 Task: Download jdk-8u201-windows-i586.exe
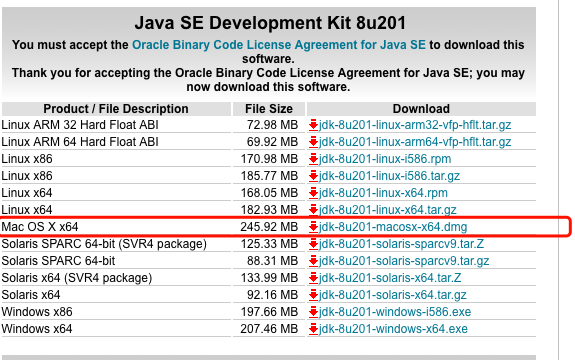coord(395,312)
